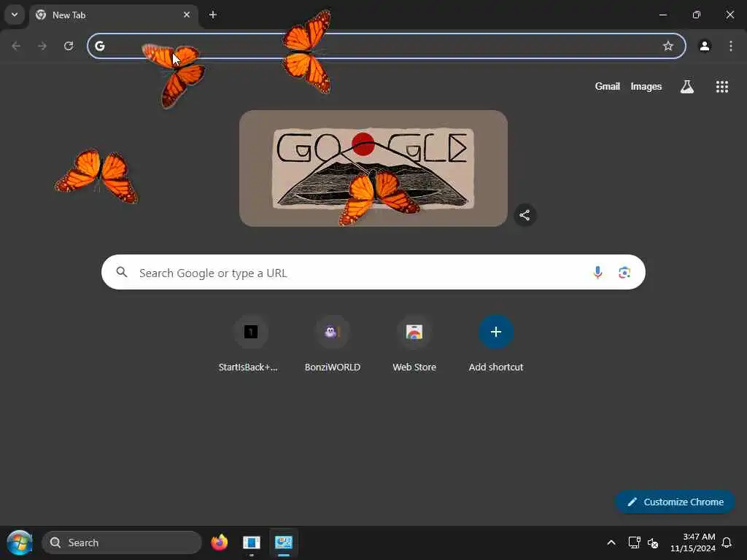Click the Google Doodle image
The image size is (747, 560).
[373, 168]
